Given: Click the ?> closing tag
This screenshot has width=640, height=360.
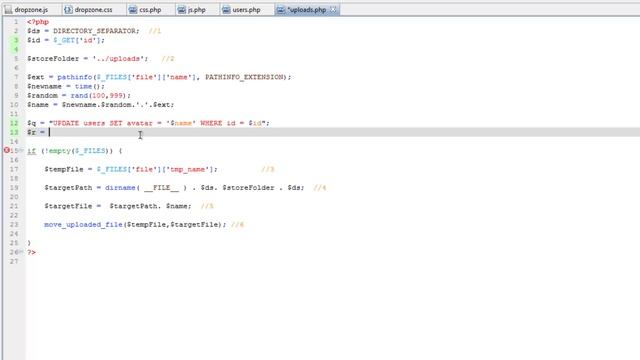Looking at the screenshot, I should (31, 252).
